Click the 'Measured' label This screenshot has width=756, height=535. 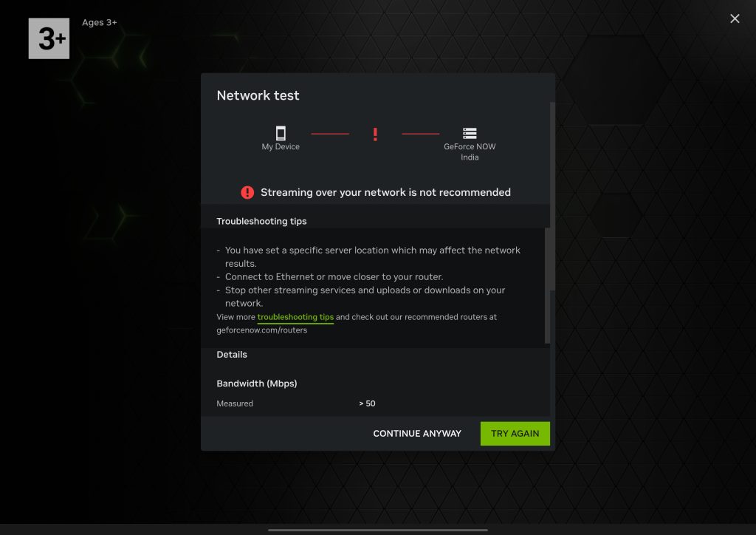(235, 403)
